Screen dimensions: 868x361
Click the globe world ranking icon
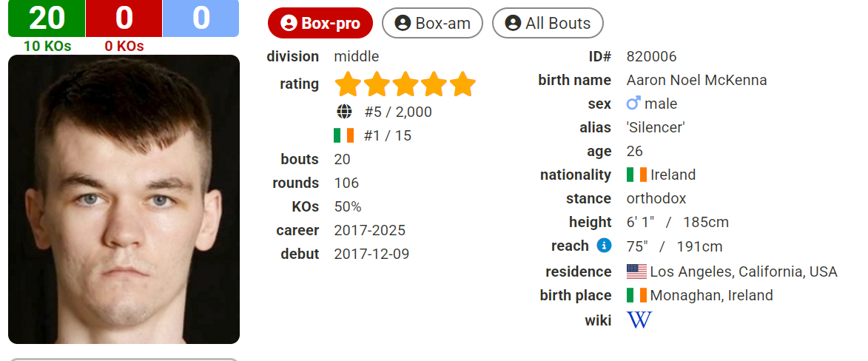click(x=344, y=112)
